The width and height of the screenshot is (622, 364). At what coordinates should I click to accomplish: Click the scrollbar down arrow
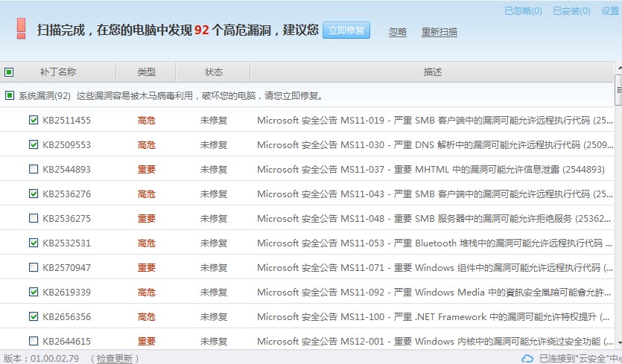click(x=618, y=342)
